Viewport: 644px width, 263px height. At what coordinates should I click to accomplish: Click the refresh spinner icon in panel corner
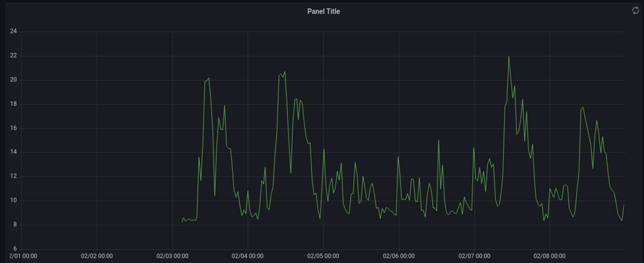(x=636, y=10)
